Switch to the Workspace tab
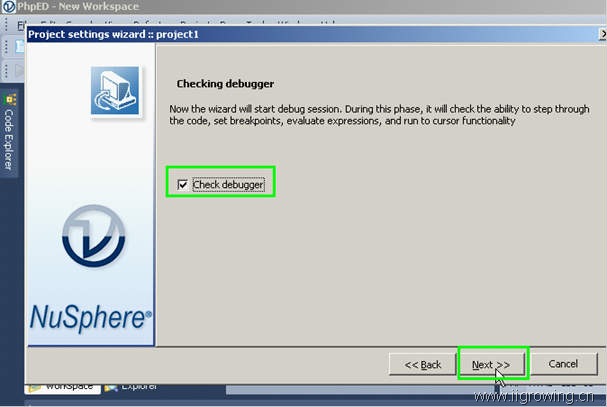 coord(63,388)
